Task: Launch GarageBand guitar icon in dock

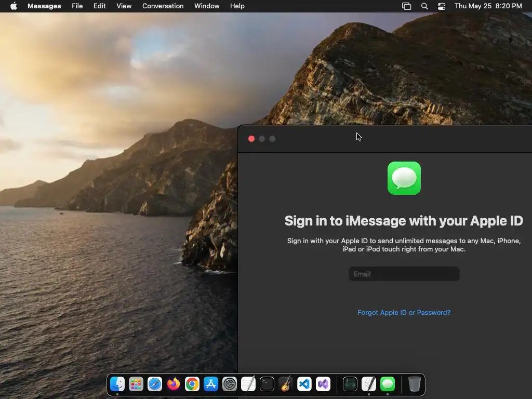Action: coord(286,384)
